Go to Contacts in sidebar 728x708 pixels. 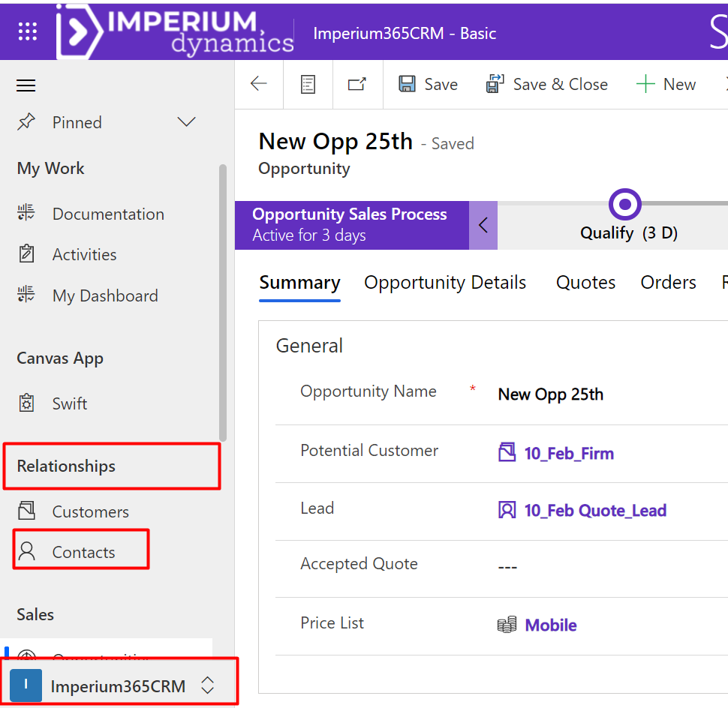pos(83,553)
